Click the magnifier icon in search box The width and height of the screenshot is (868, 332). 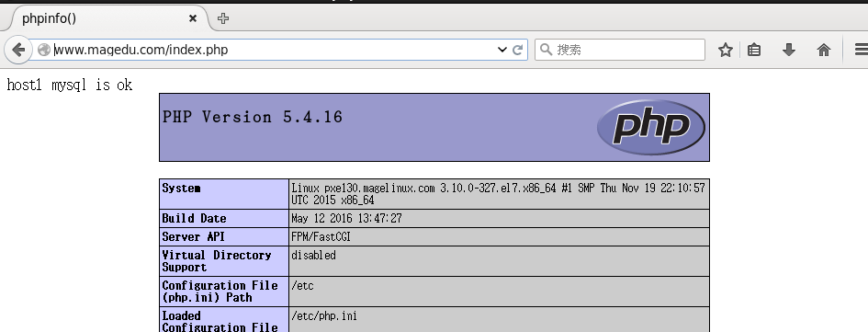point(546,50)
